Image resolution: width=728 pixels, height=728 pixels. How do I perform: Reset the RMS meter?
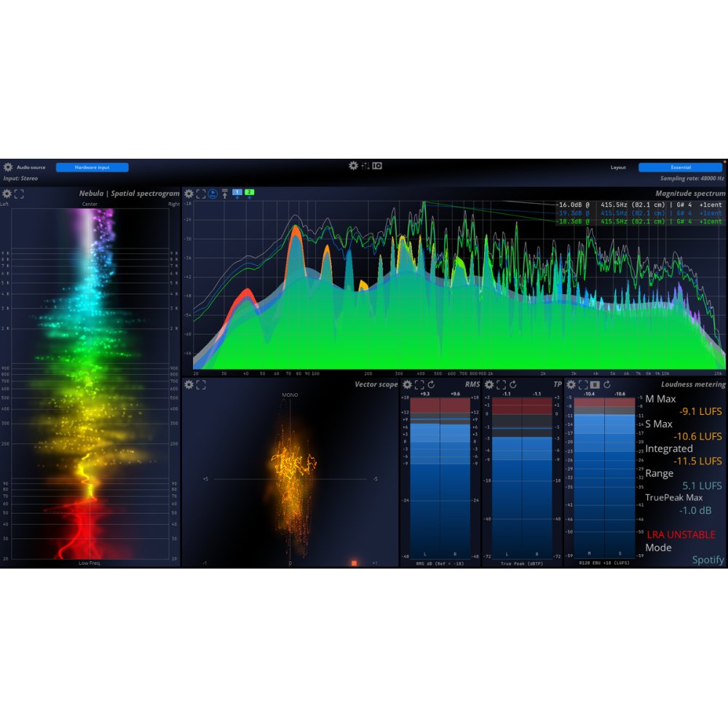pos(431,384)
